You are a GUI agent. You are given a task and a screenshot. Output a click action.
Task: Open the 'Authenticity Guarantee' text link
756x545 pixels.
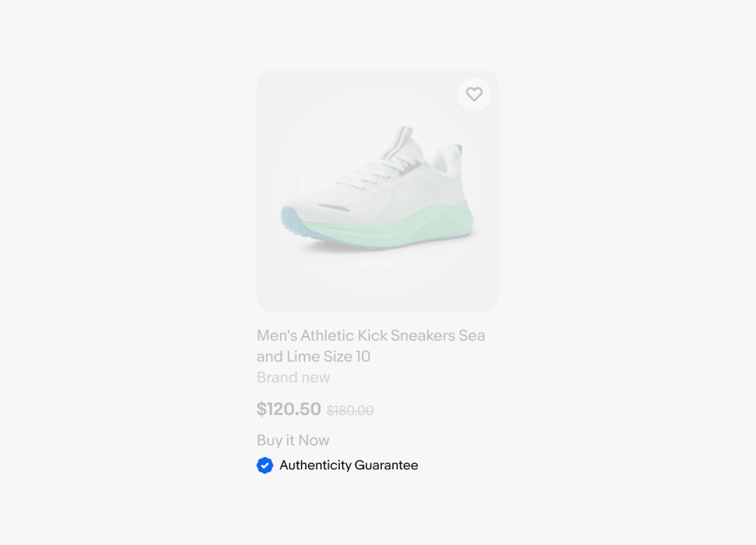pyautogui.click(x=349, y=465)
